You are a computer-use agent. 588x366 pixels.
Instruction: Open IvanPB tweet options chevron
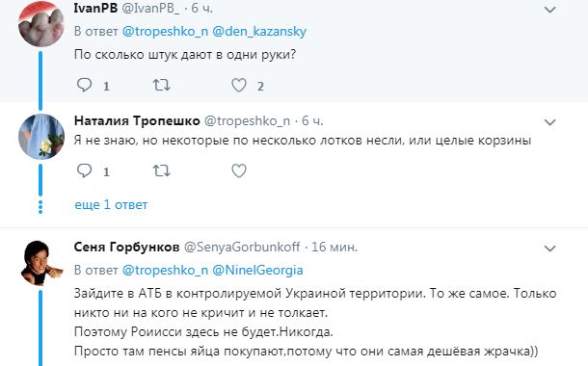tap(549, 10)
